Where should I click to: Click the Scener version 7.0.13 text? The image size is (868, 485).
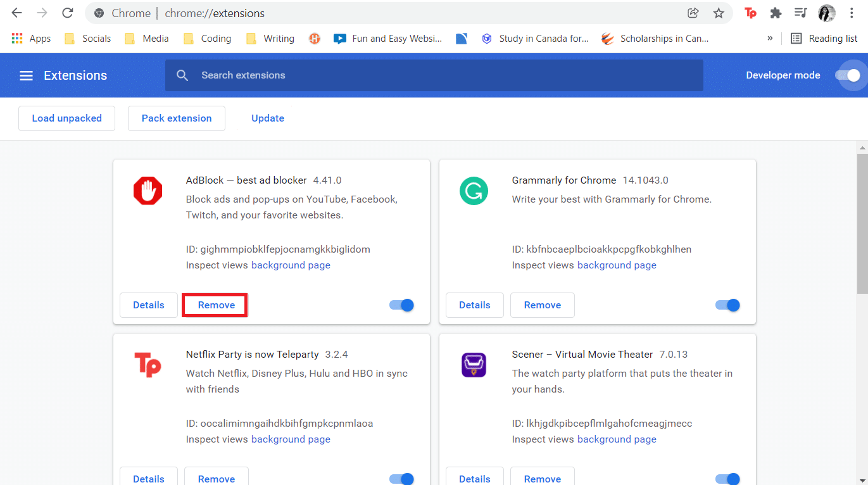674,355
